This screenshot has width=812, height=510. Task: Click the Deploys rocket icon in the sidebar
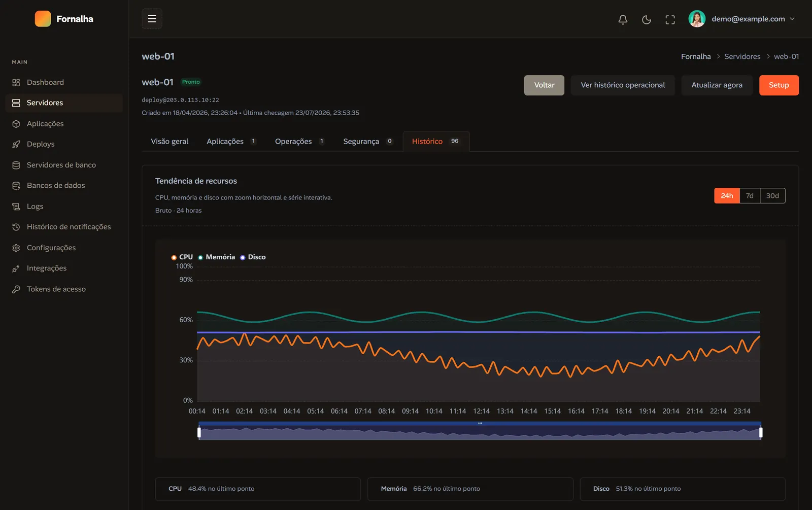tap(16, 144)
